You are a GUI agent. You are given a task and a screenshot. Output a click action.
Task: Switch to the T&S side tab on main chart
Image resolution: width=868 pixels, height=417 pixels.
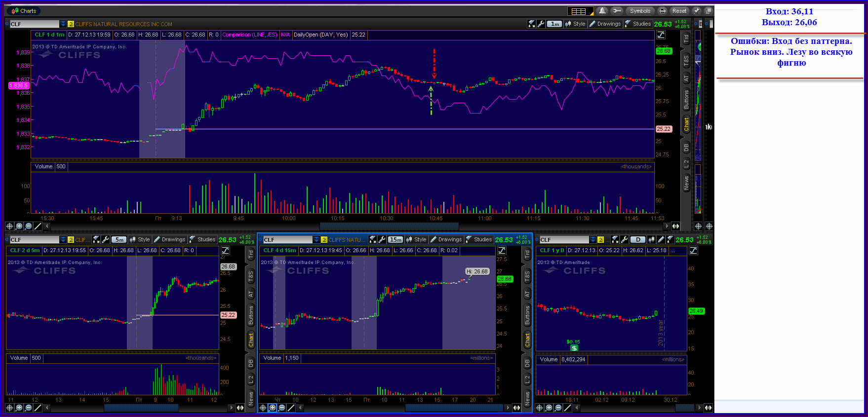point(686,60)
